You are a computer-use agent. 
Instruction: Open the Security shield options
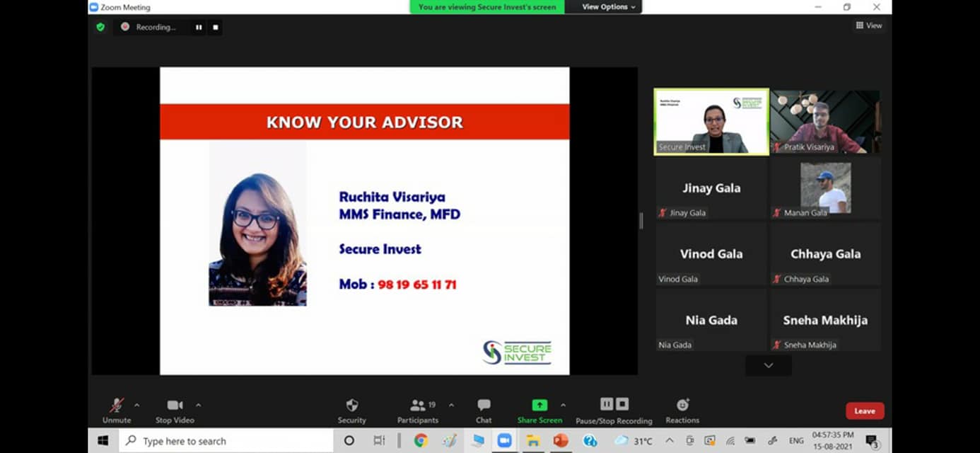coord(351,409)
